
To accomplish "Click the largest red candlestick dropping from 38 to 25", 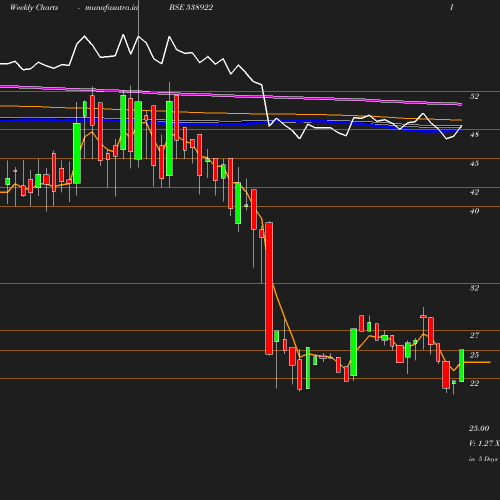I will click(269, 288).
